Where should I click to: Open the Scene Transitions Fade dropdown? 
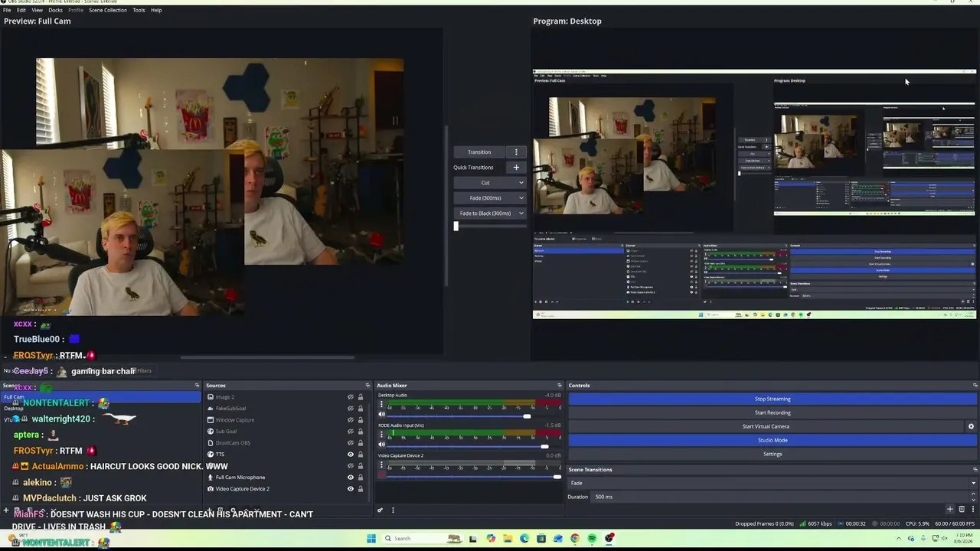(773, 483)
